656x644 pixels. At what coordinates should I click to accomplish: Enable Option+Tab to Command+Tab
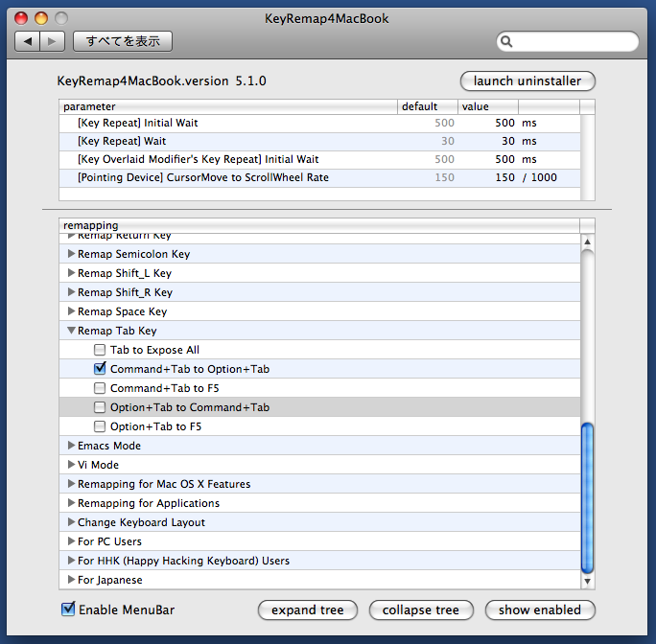tap(100, 407)
